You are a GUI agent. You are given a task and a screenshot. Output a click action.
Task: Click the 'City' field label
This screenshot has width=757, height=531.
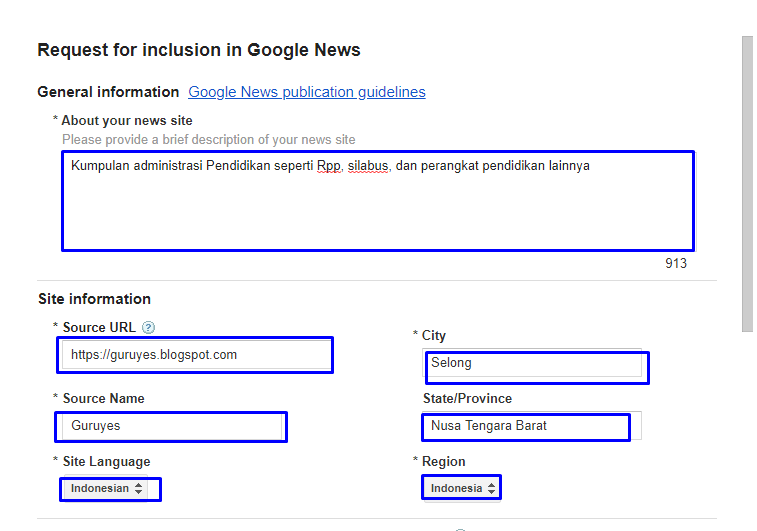coord(433,336)
